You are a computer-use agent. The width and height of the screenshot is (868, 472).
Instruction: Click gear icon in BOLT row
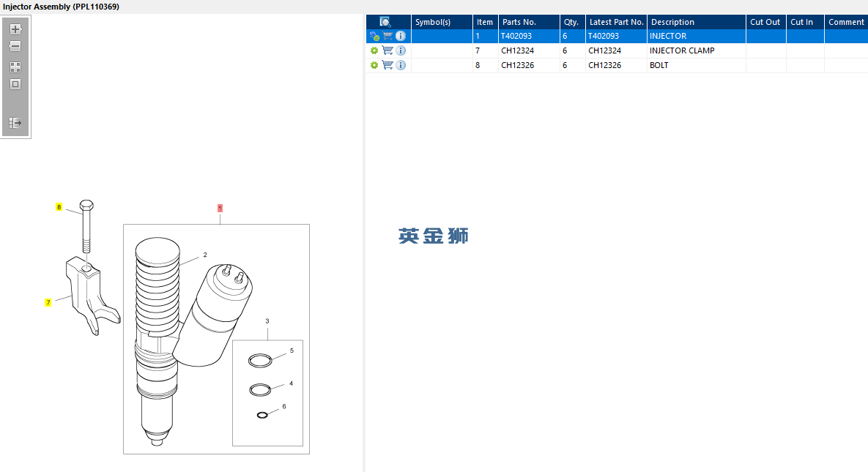click(375, 65)
